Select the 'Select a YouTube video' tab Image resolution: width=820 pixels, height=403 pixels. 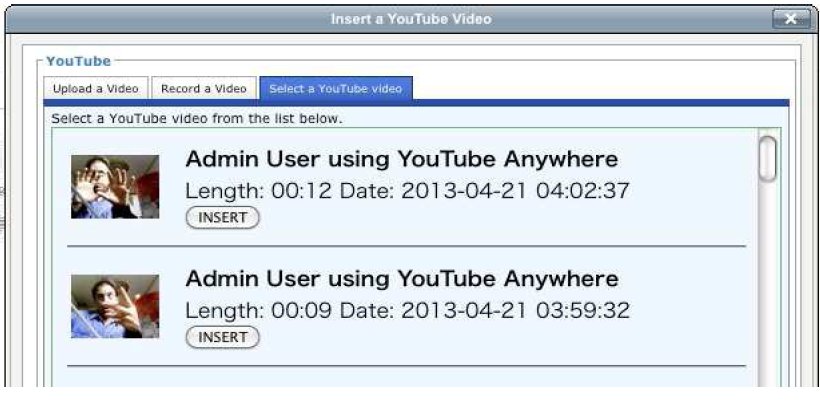point(336,88)
